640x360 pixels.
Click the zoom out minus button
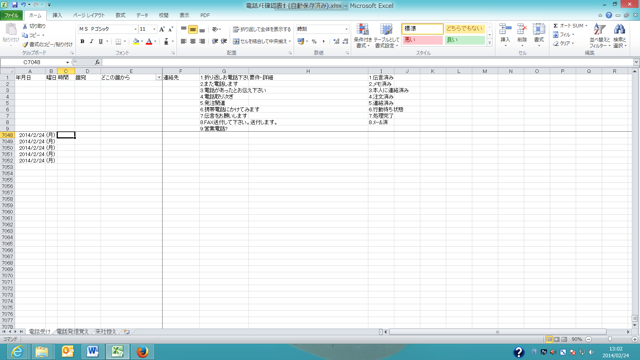click(x=588, y=339)
